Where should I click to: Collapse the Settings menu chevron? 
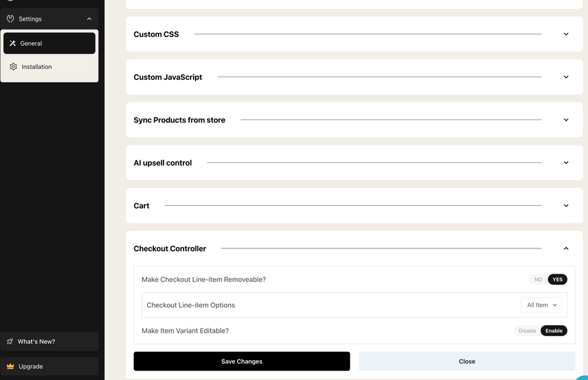coord(89,19)
